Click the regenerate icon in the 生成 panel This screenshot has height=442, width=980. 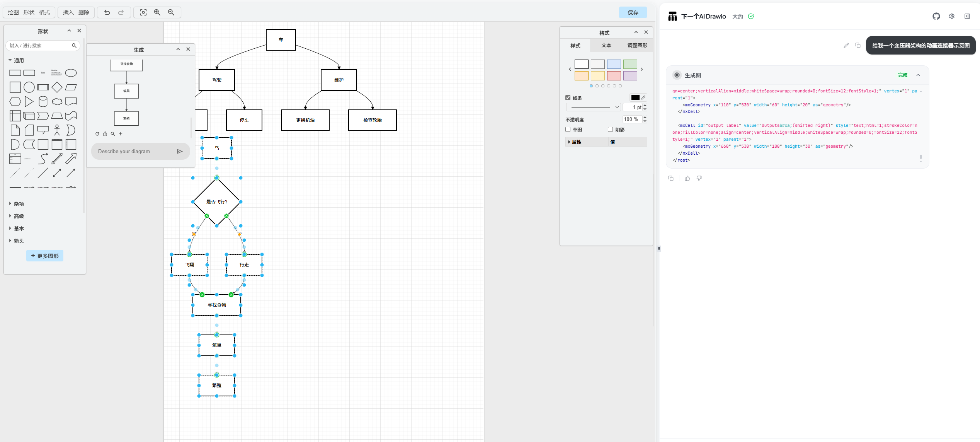pyautogui.click(x=97, y=134)
